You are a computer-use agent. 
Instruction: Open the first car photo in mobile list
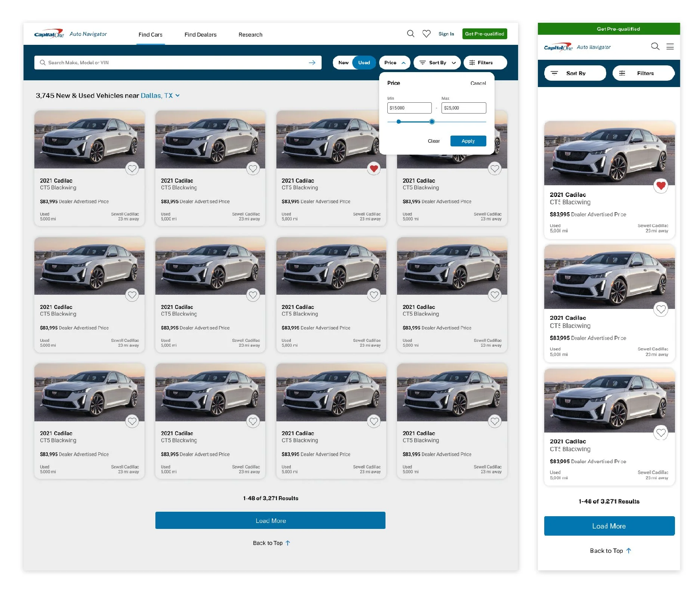pyautogui.click(x=609, y=153)
